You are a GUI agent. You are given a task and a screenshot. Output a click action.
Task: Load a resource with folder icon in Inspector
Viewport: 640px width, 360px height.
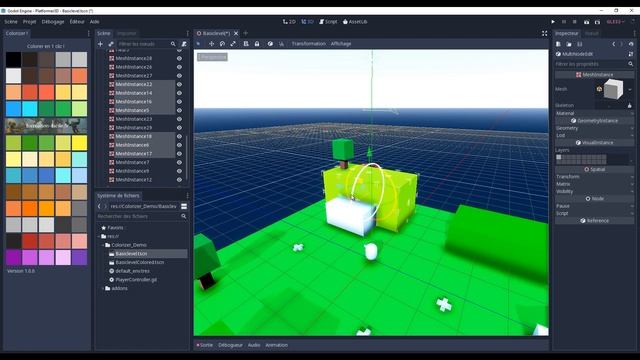click(x=569, y=44)
